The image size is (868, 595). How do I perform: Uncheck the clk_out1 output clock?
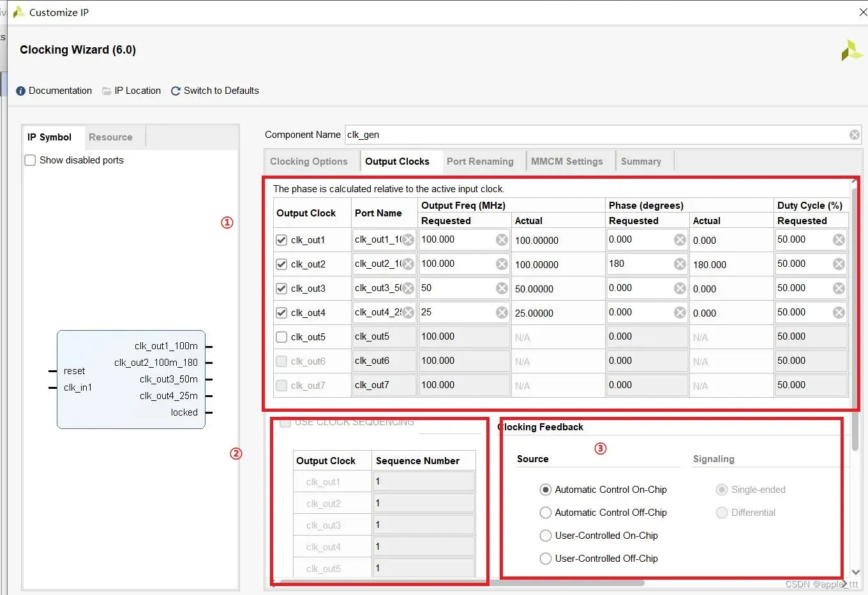[x=281, y=240]
